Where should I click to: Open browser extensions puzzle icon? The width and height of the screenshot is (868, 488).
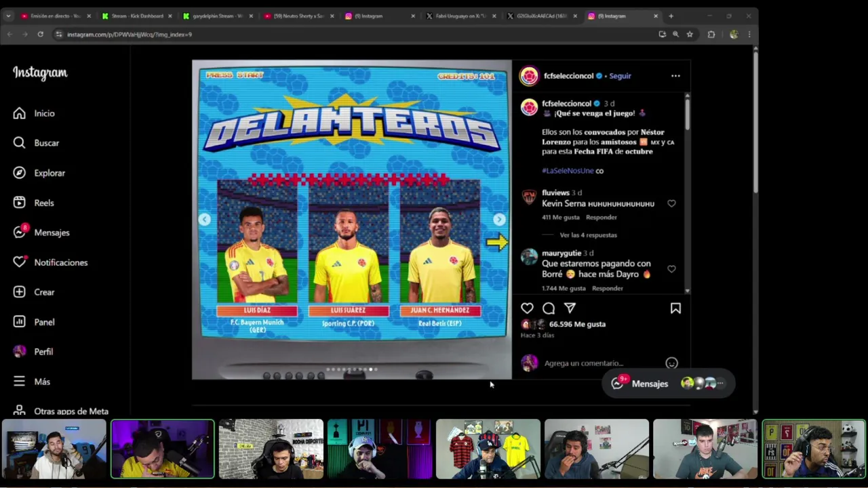711,34
